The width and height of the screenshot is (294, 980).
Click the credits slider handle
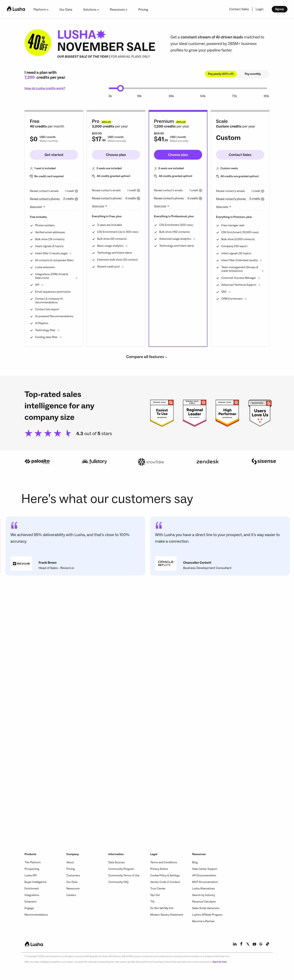tap(120, 88)
